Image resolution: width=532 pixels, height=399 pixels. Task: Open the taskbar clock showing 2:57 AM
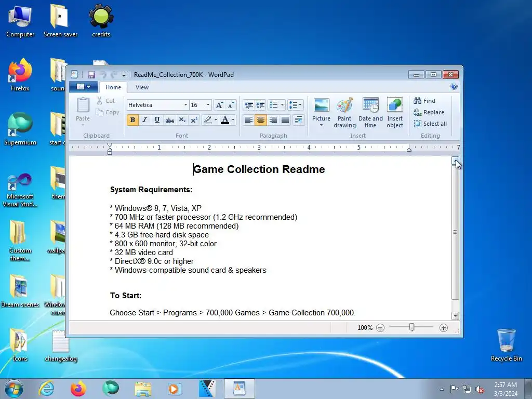(x=506, y=389)
